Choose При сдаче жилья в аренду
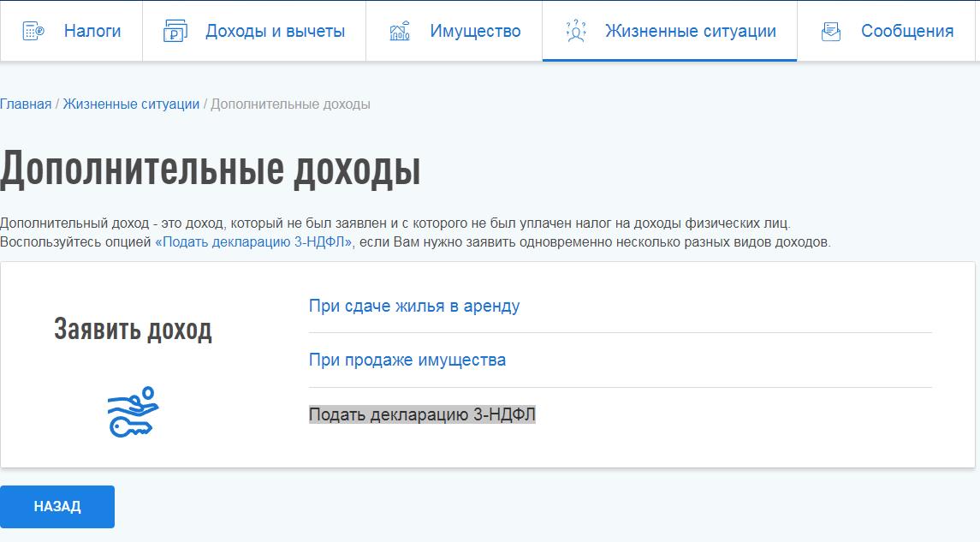980x542 pixels. click(x=414, y=306)
